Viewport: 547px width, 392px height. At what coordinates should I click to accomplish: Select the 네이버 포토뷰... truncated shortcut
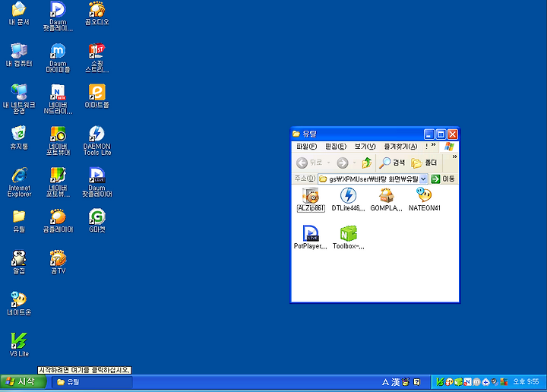pyautogui.click(x=58, y=182)
